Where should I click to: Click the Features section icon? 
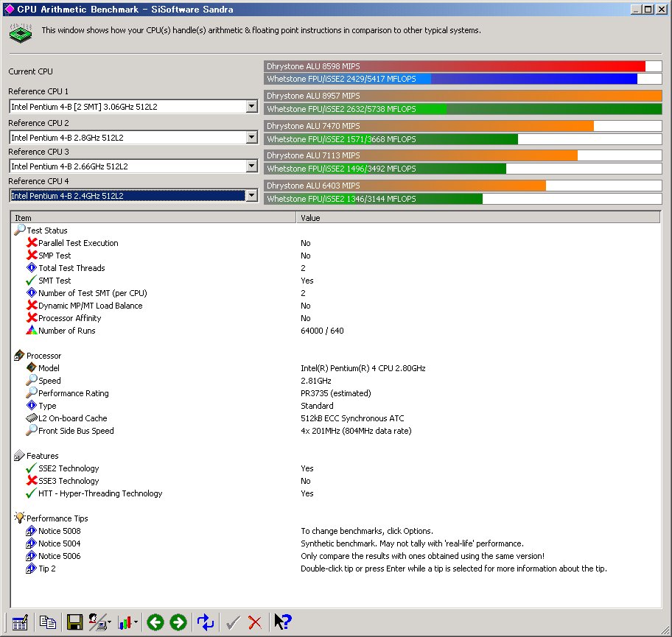19,455
